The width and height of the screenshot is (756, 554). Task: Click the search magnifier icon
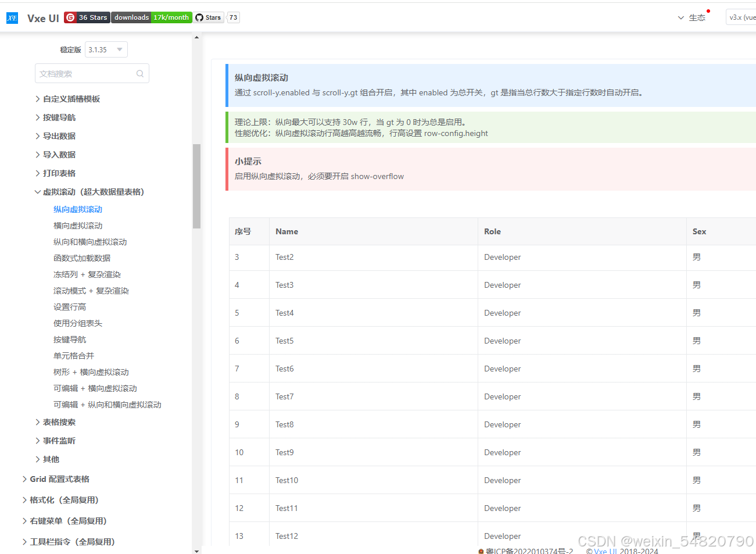[x=139, y=73]
